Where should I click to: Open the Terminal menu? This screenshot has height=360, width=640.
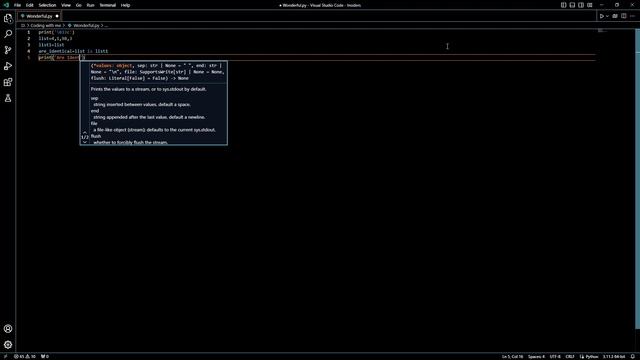[108, 5]
